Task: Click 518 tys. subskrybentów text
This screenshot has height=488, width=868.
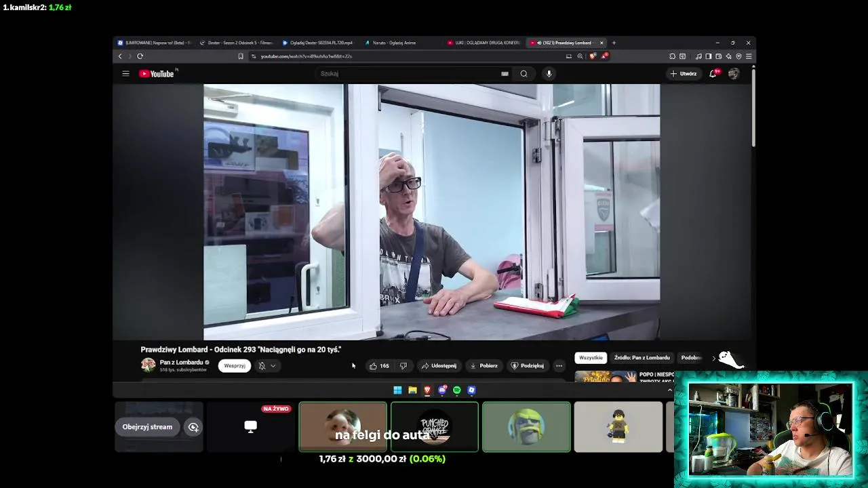Action: (x=183, y=370)
